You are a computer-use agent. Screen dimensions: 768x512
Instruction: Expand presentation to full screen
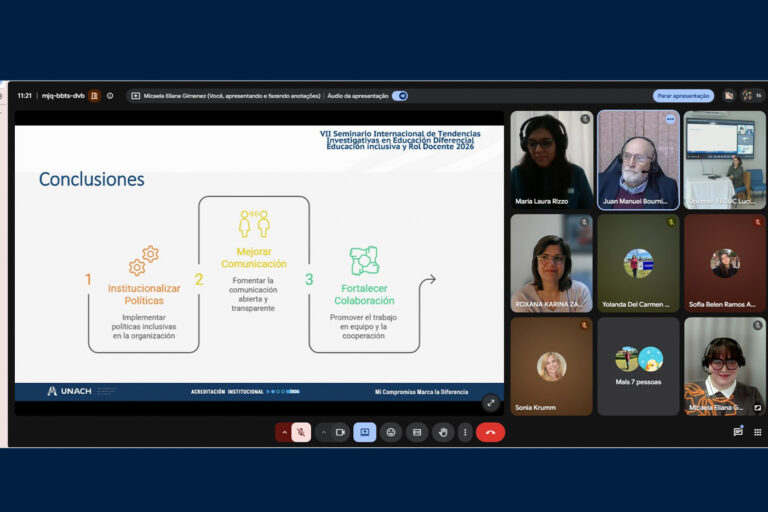click(491, 403)
